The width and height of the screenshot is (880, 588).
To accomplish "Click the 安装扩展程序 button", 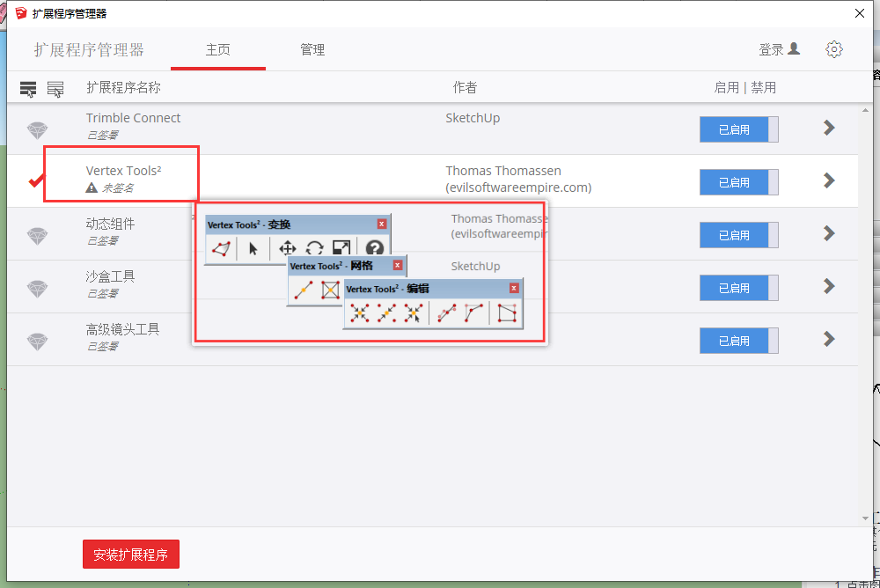I will point(131,555).
